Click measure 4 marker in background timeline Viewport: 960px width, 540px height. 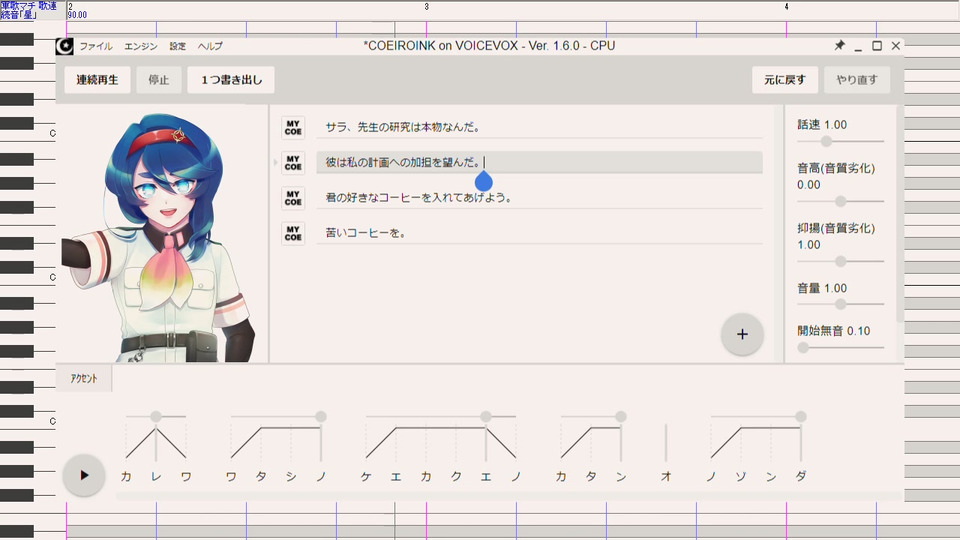787,7
